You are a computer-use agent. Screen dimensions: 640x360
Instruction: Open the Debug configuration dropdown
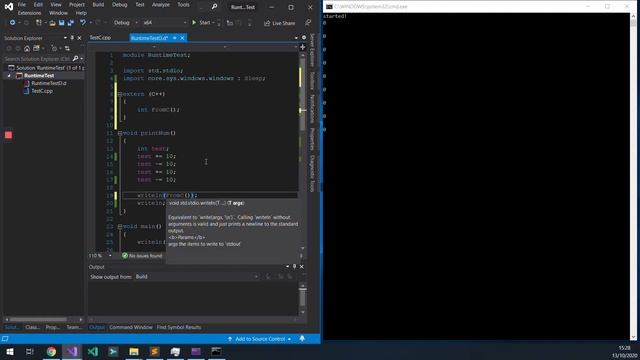tap(125, 23)
